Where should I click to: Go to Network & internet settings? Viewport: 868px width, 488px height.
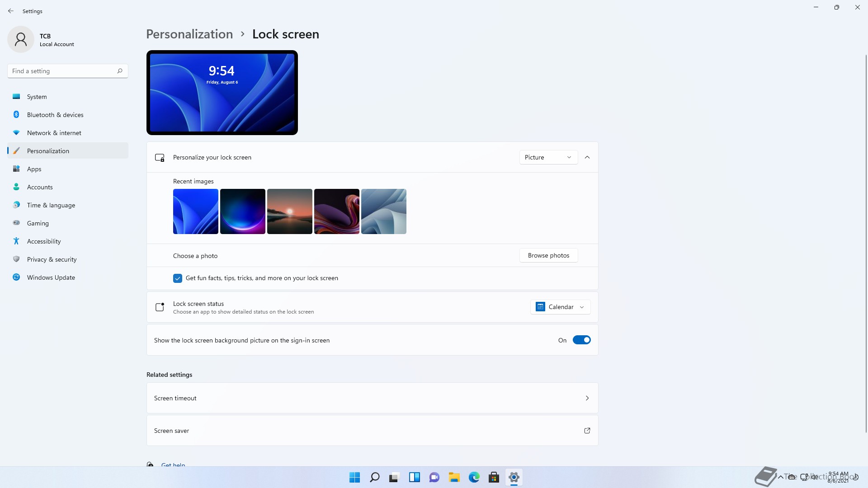click(54, 133)
